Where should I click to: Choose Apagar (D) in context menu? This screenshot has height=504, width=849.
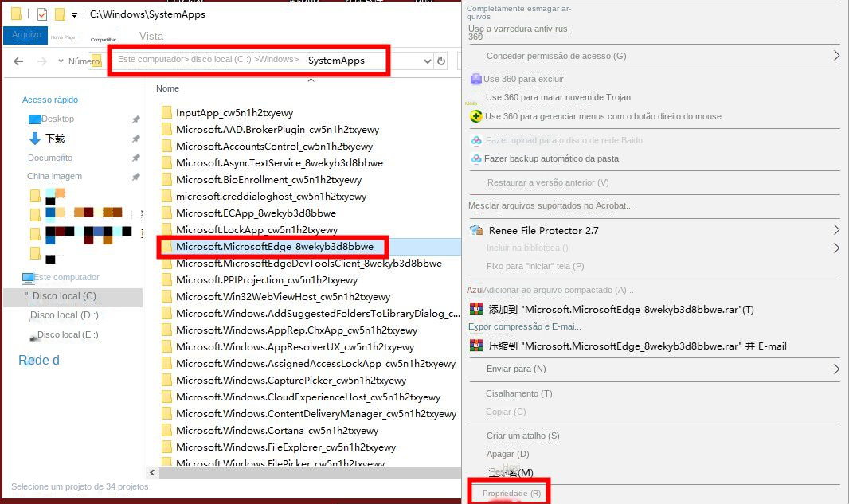507,454
